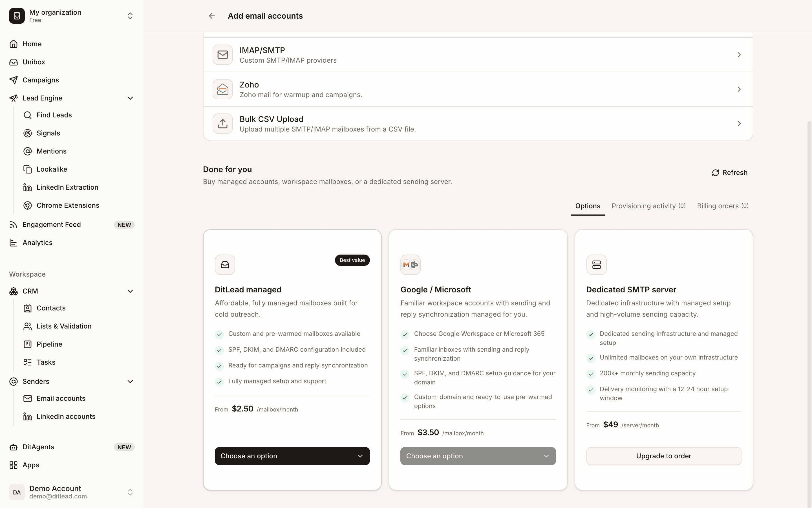
Task: Click the Engagement Feed RSS icon
Action: point(14,225)
